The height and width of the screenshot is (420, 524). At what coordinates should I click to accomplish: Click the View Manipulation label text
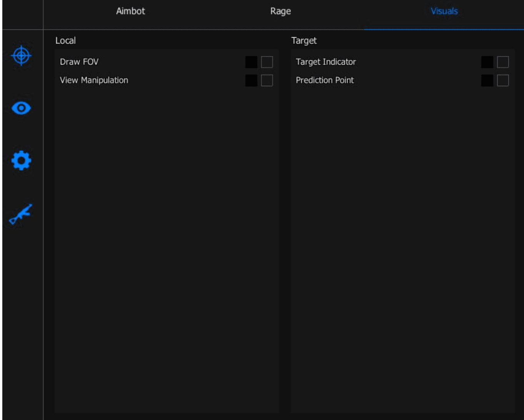click(94, 80)
